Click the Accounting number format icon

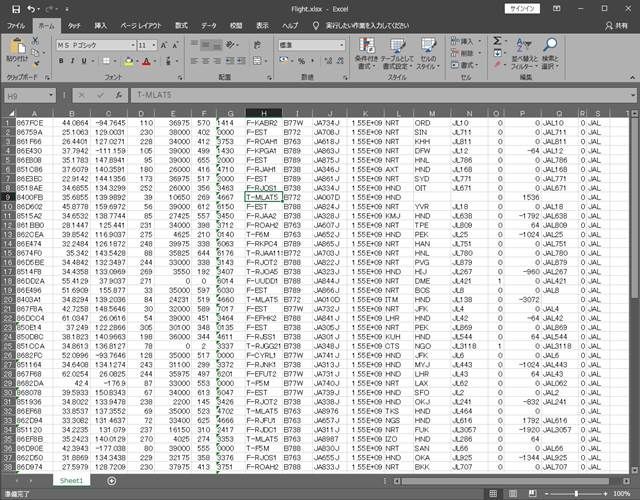284,61
